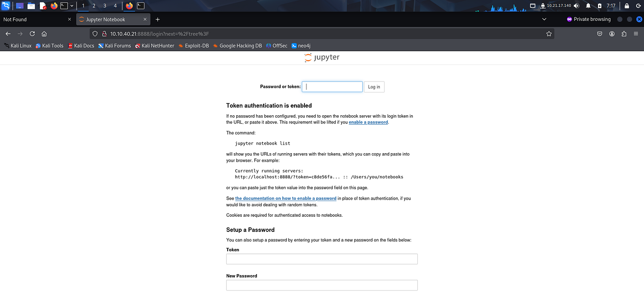644x295 pixels.
Task: Click the tracking protection shield icon
Action: tap(95, 34)
